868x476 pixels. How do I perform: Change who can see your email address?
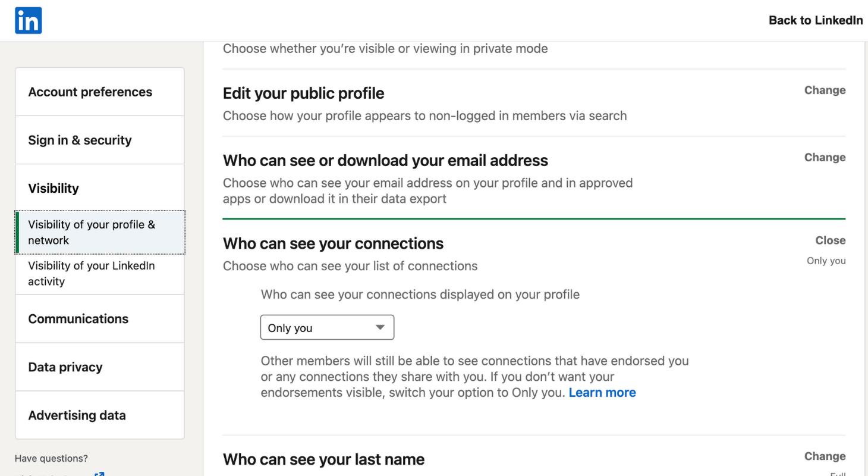point(825,158)
